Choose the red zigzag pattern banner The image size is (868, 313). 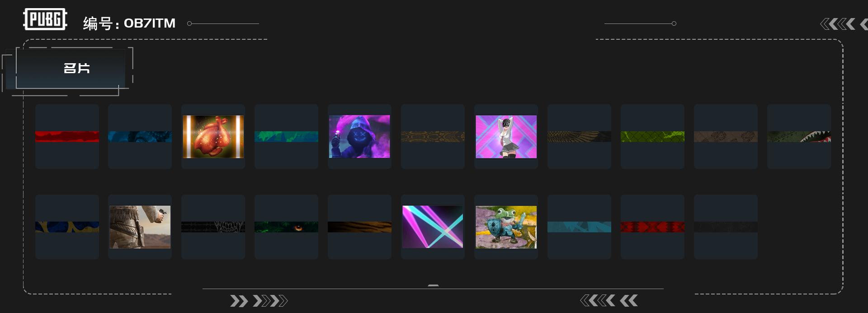[x=652, y=227]
